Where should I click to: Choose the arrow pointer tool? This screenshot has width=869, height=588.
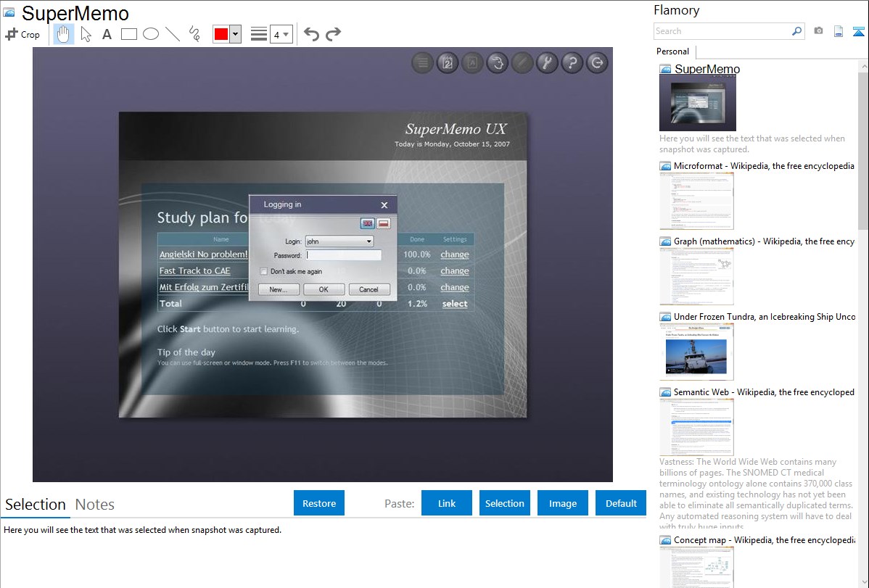(86, 34)
